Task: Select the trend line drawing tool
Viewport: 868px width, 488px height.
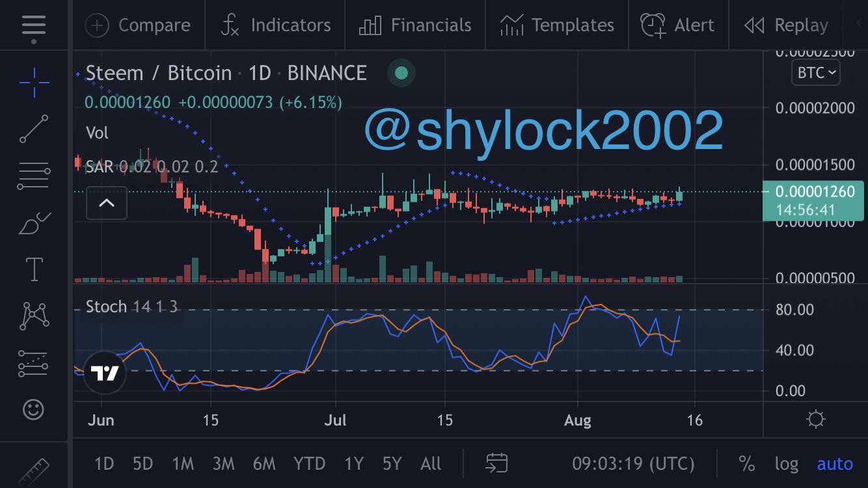Action: click(x=34, y=129)
